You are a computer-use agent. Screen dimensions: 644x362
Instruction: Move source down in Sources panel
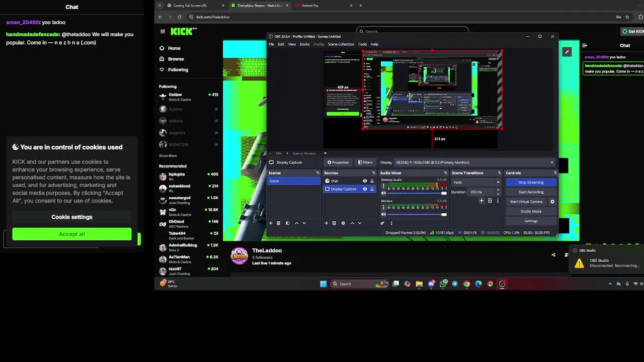360,223
